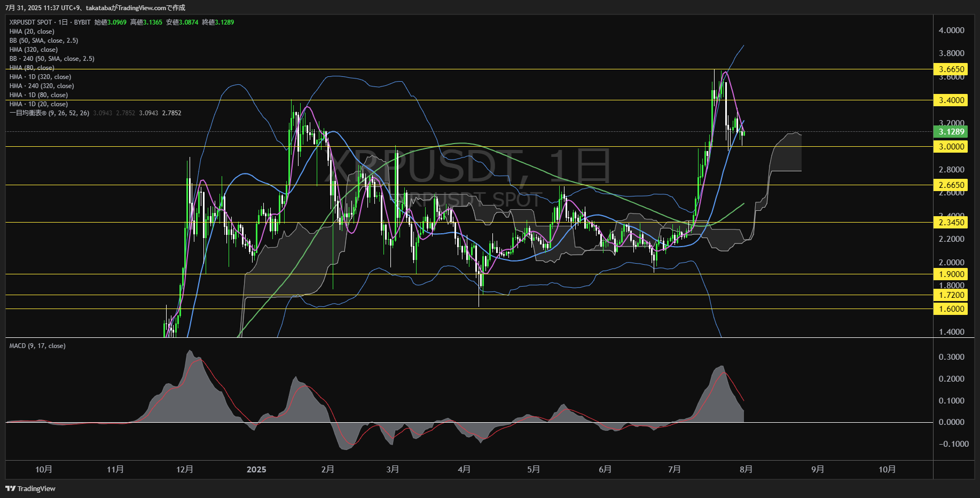Screen dimensions: 980x498
Task: Click the HMA (20, close) indicator legend
Action: [32, 31]
